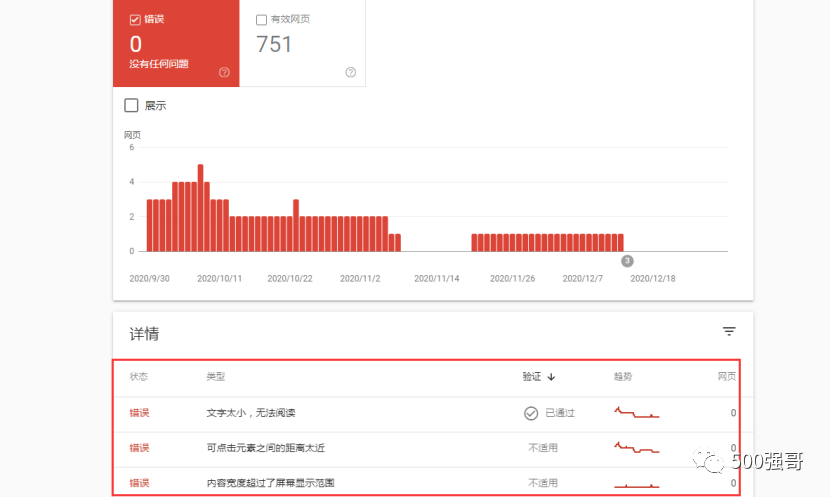Image resolution: width=830 pixels, height=497 pixels.
Task: Click 错误 status in 内容宽度 row
Action: click(139, 483)
